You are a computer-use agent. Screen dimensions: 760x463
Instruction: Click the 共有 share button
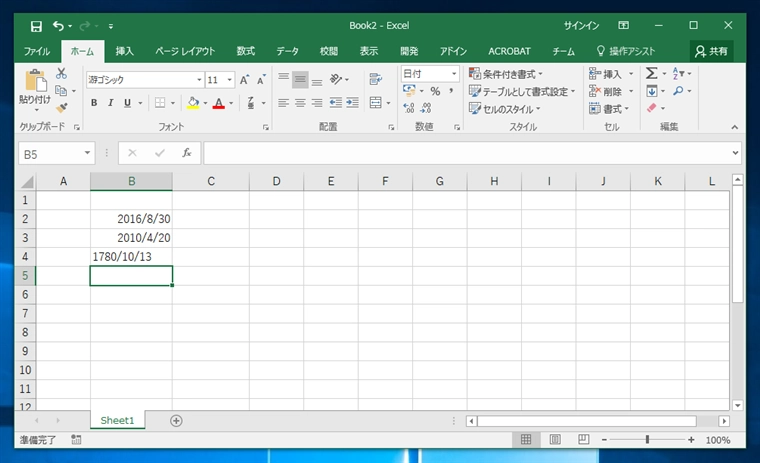coord(711,51)
